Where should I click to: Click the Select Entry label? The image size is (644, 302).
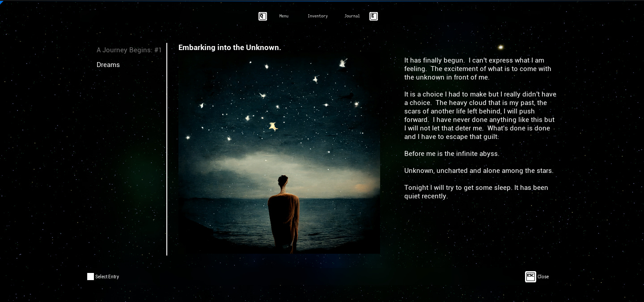pyautogui.click(x=107, y=277)
